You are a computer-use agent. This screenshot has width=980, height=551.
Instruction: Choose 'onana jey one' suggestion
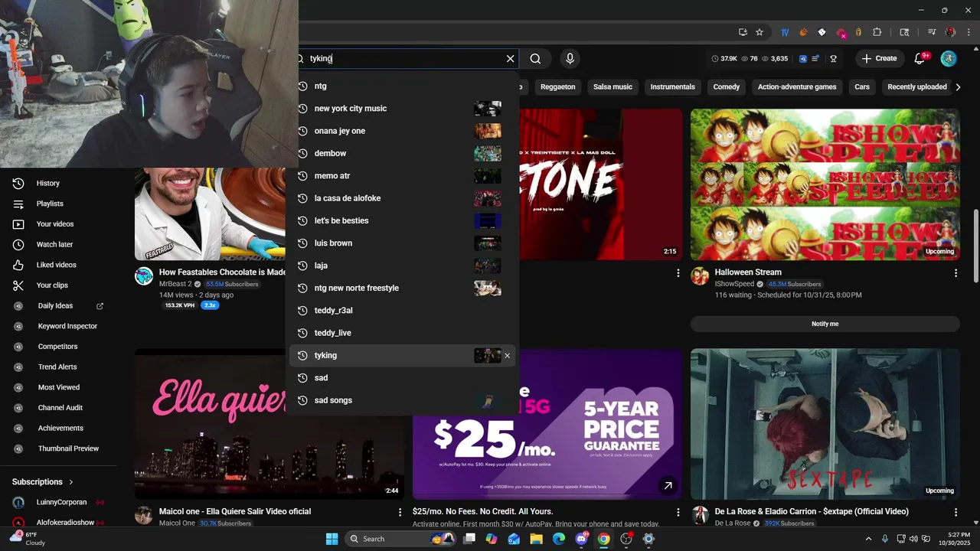(404, 131)
